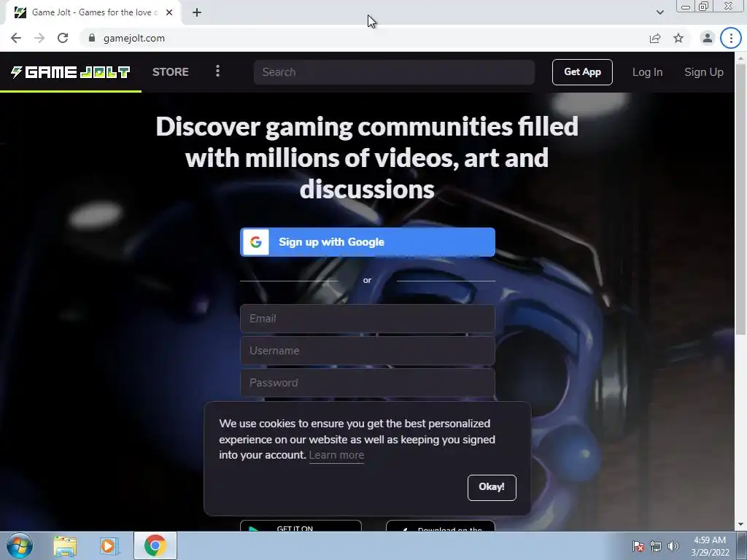Open a new tab
Viewport: 747px width, 560px height.
coord(197,12)
